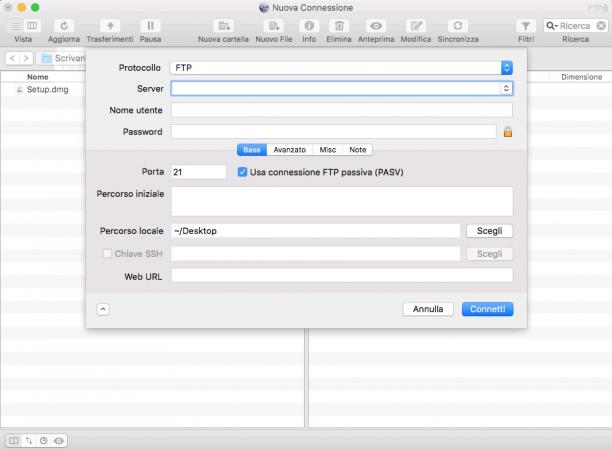This screenshot has height=449, width=612.
Task: Click the padlock icon next to Password
Action: (508, 132)
